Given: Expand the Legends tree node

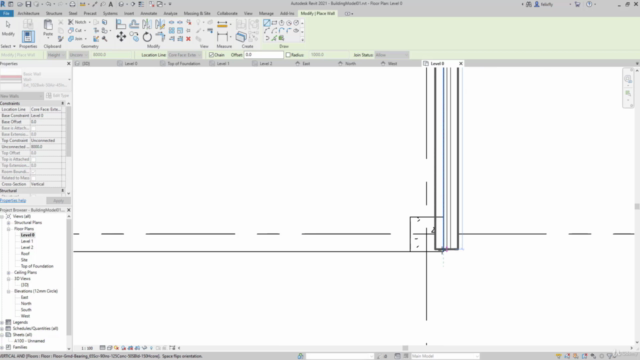Looking at the screenshot, I should click(x=2, y=322).
